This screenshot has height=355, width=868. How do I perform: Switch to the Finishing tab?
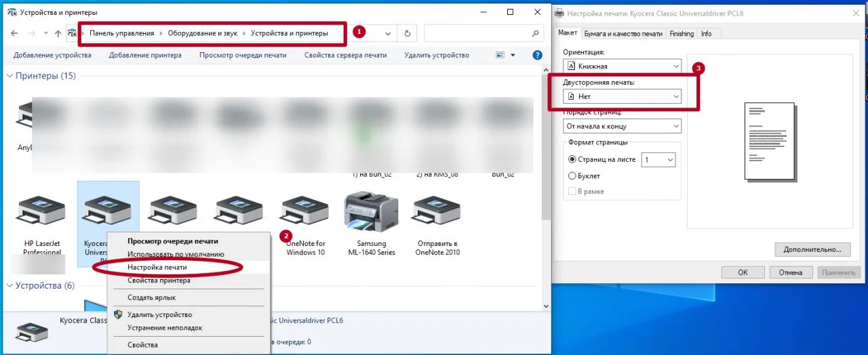[682, 33]
